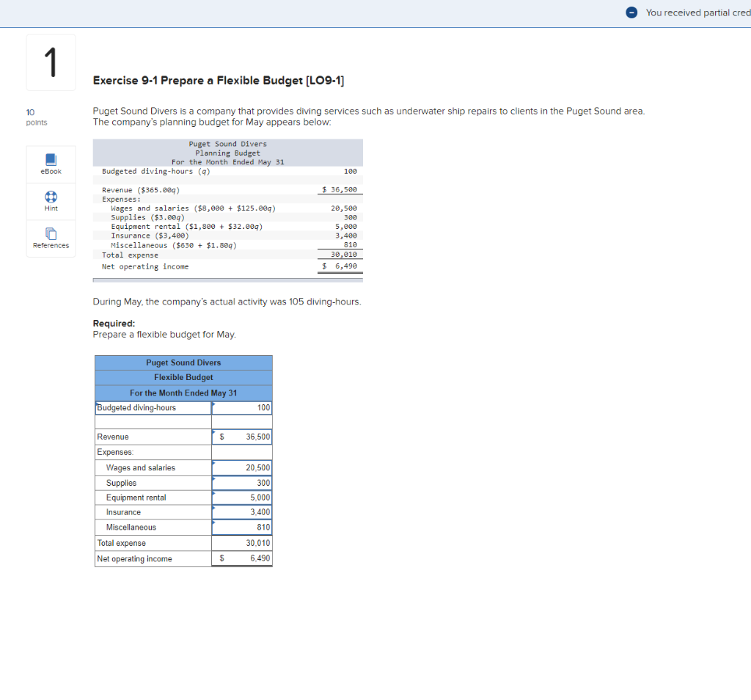Click the 'Insurance ($3,400)' line
Screen dimensions: 751x700
coord(150,236)
